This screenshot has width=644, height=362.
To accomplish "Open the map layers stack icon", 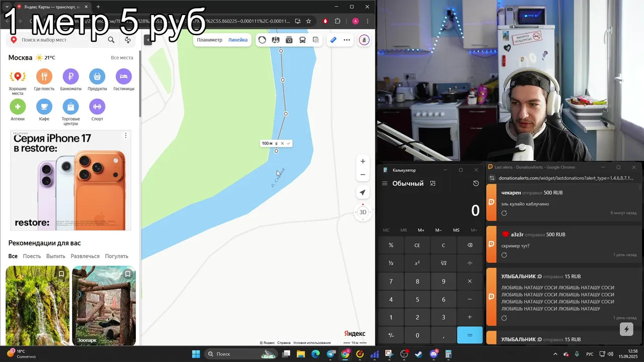I will tap(316, 40).
